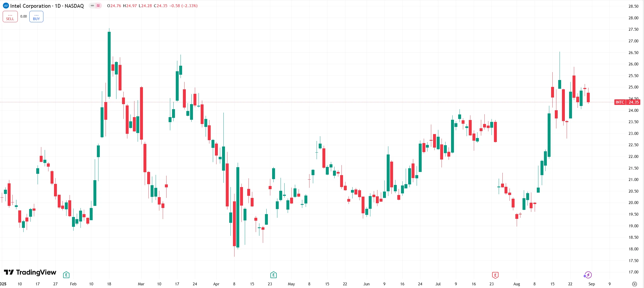
Task: Click the 17.00 price axis label
Action: pos(633,272)
